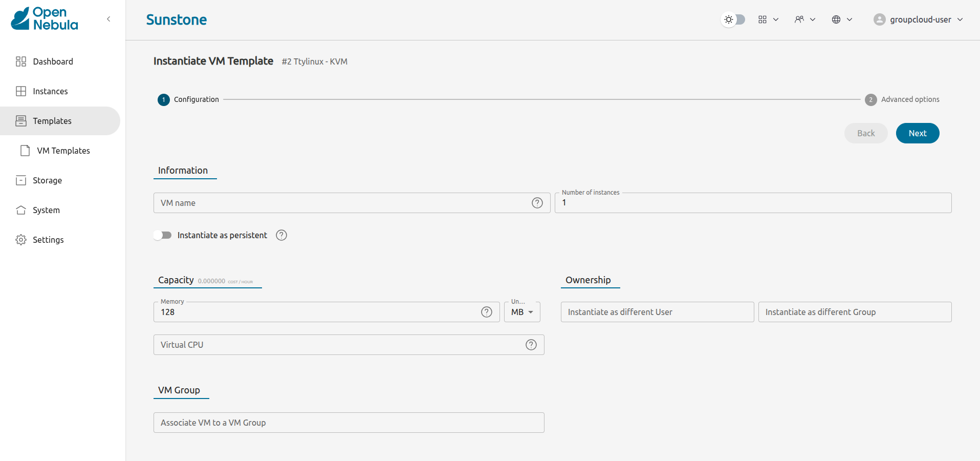Click the Number of instances field
The image size is (980, 461).
click(753, 203)
